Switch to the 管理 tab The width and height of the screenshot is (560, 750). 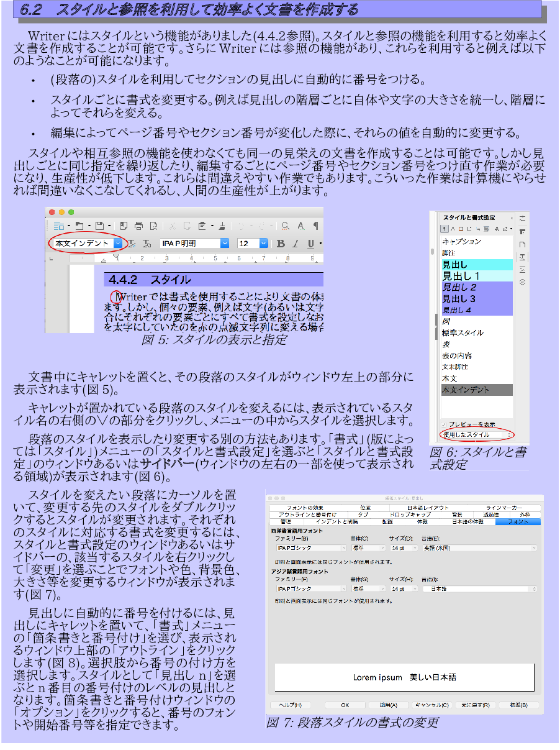[x=286, y=521]
